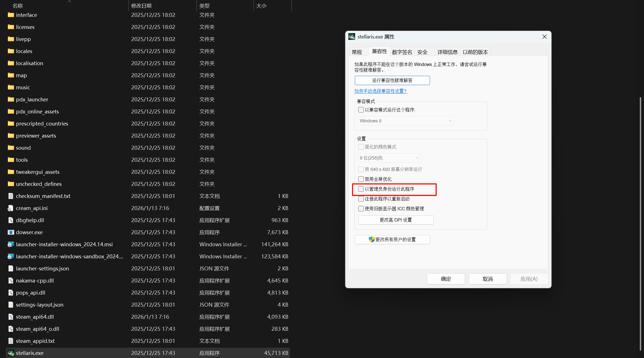This screenshot has width=644, height=358.
Task: Click the cream_api.ini config file icon
Action: coord(11,208)
